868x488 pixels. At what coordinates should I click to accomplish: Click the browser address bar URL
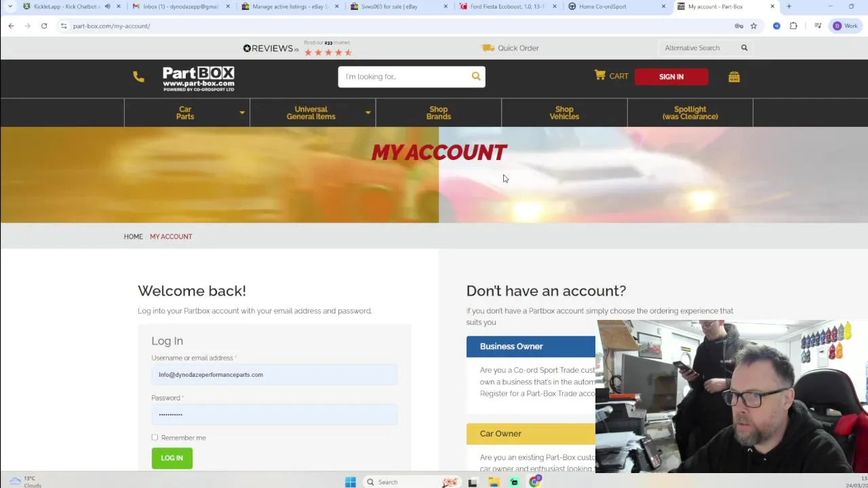(x=111, y=26)
